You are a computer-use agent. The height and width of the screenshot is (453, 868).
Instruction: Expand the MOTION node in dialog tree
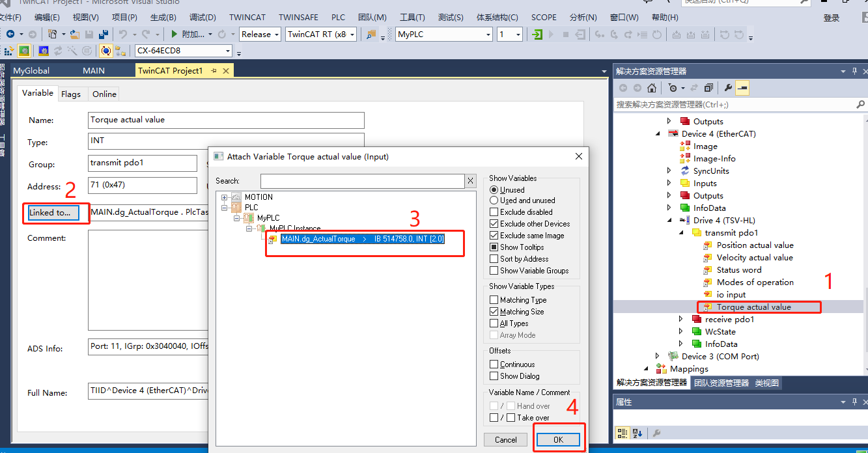(225, 197)
